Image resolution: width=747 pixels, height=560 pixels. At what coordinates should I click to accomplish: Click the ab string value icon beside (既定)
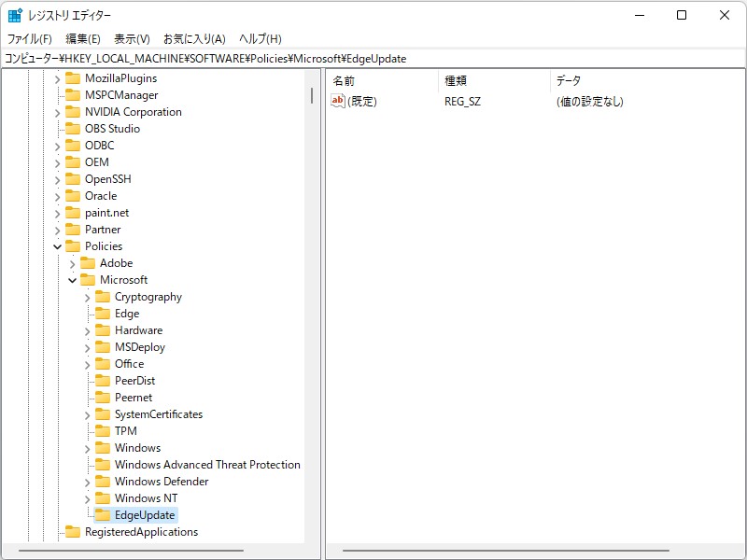coord(336,103)
